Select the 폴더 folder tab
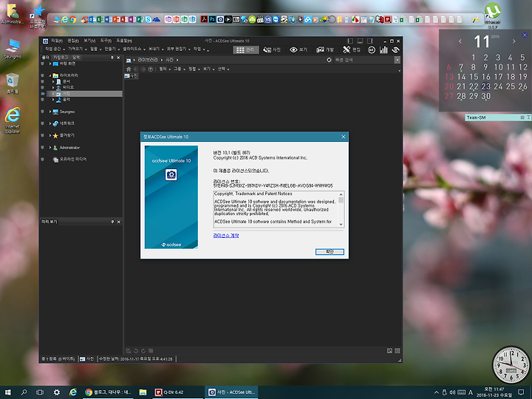Screen dimensions: 532x399 (46, 58)
